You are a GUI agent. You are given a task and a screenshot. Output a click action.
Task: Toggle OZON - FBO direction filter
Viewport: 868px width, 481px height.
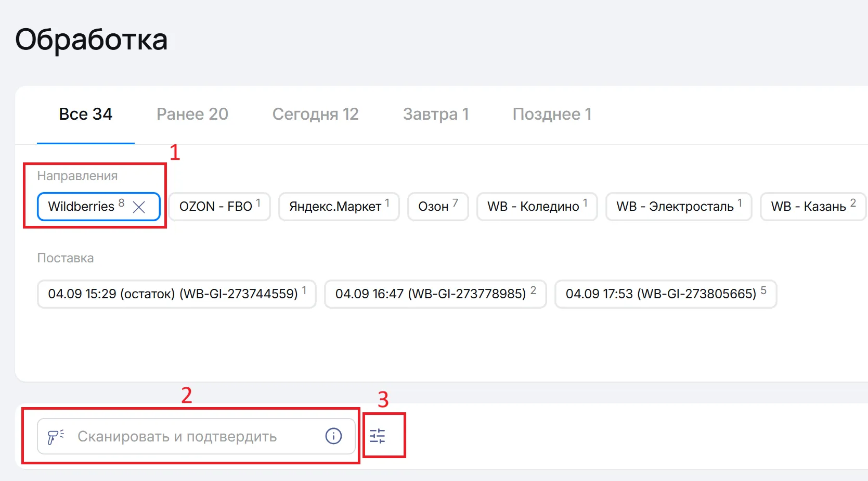(x=219, y=207)
